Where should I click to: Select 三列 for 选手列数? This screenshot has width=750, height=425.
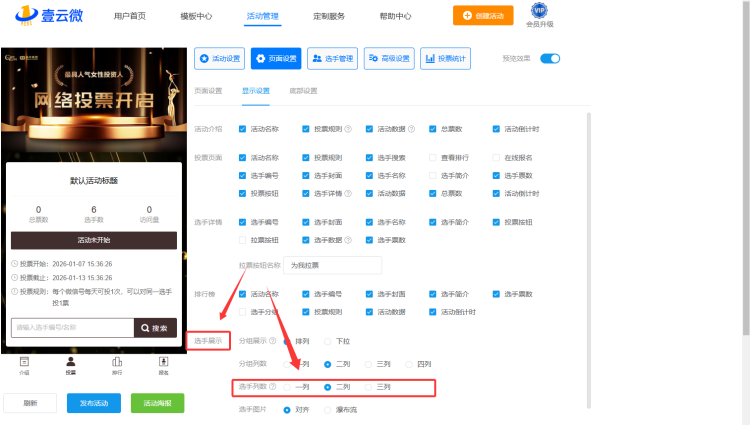370,386
